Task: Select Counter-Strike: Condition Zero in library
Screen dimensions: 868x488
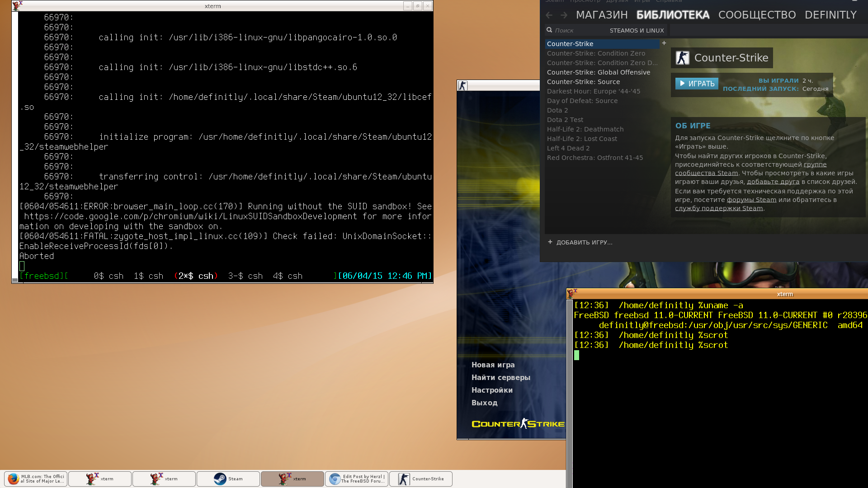Action: pyautogui.click(x=602, y=53)
